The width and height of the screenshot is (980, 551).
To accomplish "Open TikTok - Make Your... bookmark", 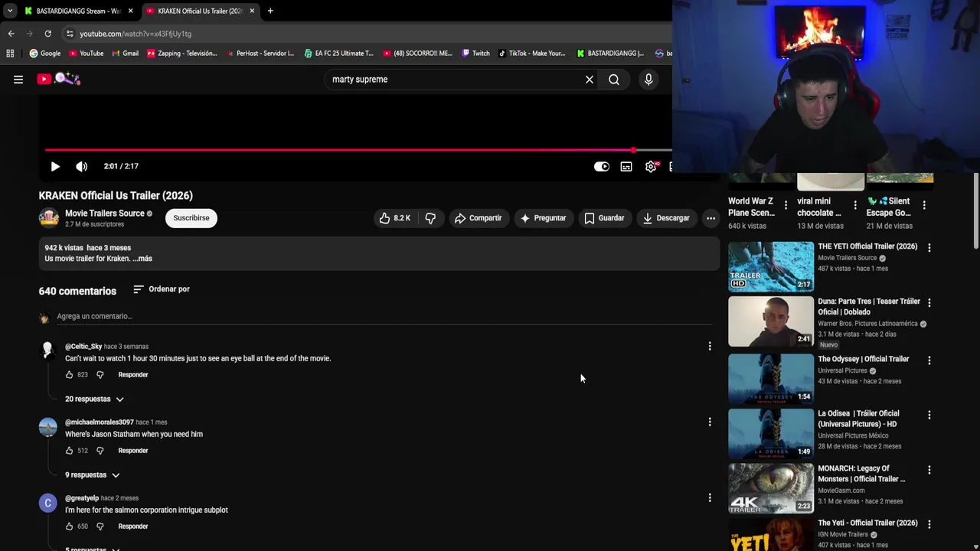I will coord(531,54).
